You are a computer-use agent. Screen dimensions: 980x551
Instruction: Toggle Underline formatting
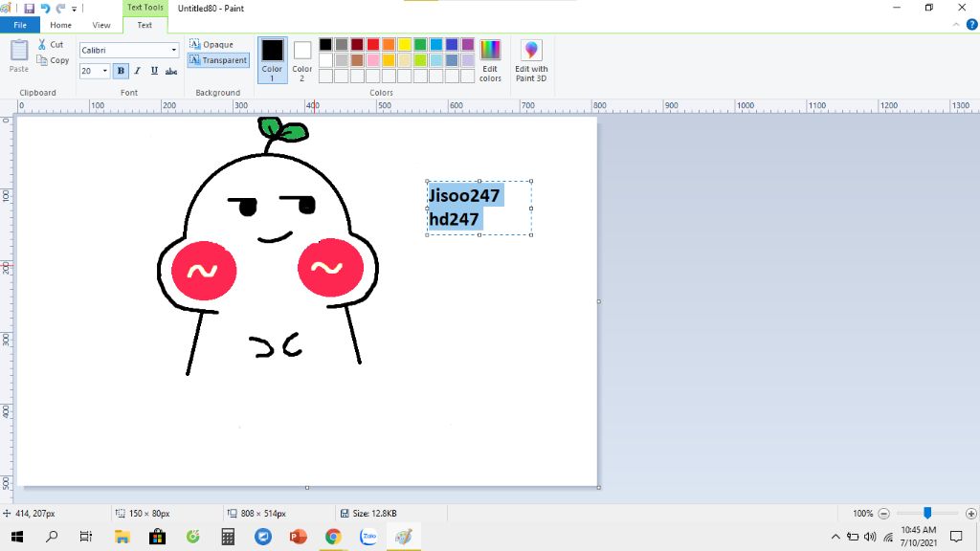tap(154, 71)
